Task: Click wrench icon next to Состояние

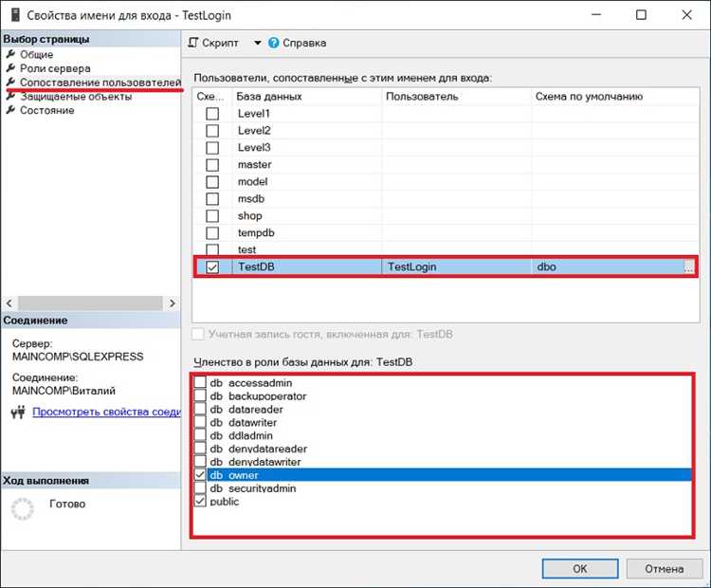Action: tap(10, 110)
